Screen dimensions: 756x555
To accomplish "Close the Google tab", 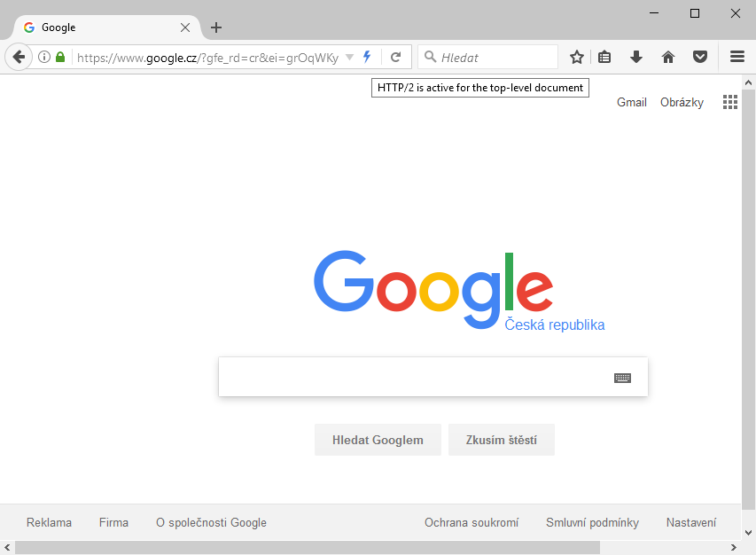I will (x=184, y=27).
